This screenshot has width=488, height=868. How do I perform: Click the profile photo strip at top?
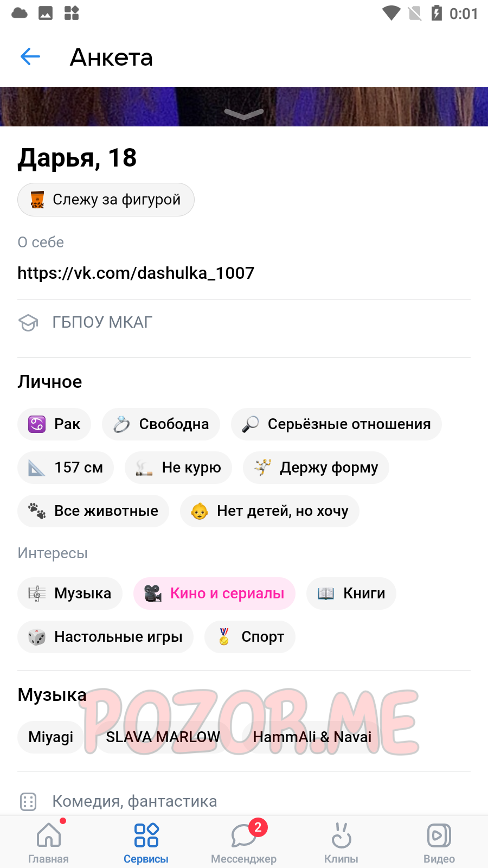tap(244, 106)
